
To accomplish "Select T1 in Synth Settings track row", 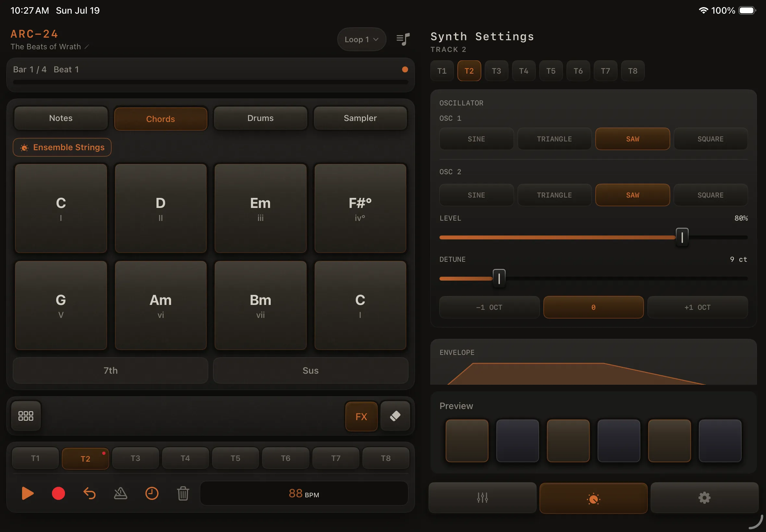I will click(x=442, y=71).
